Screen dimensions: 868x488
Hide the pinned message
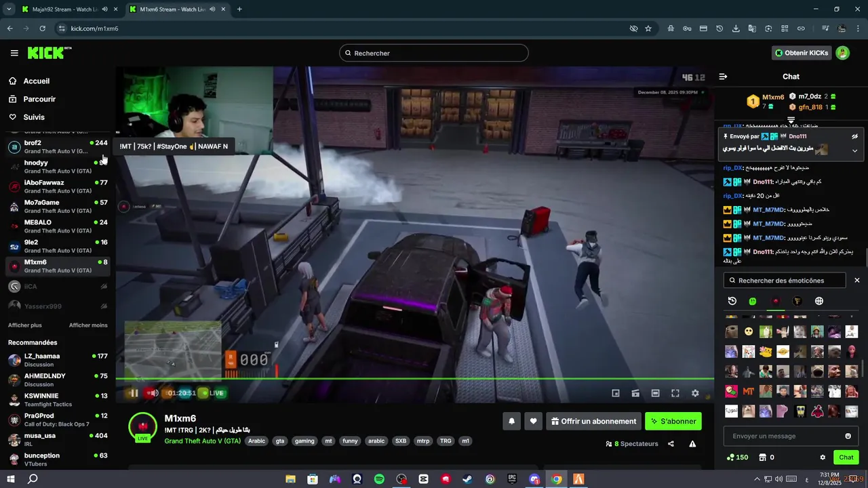click(854, 136)
